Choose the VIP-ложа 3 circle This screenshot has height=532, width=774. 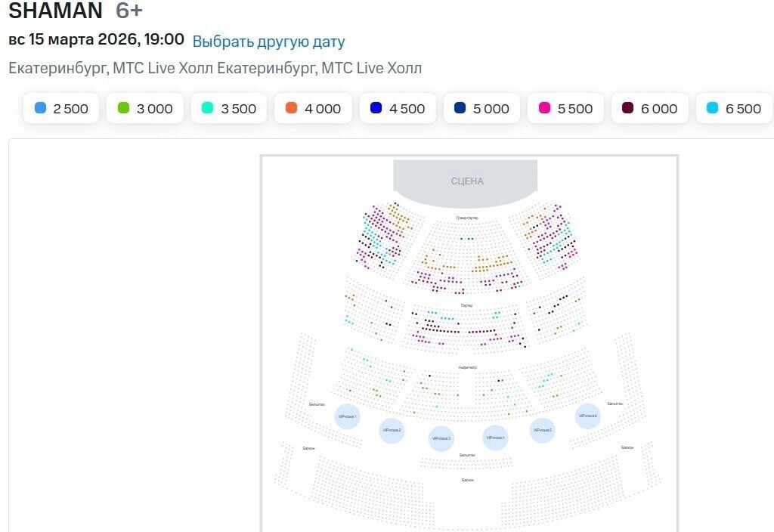click(441, 438)
